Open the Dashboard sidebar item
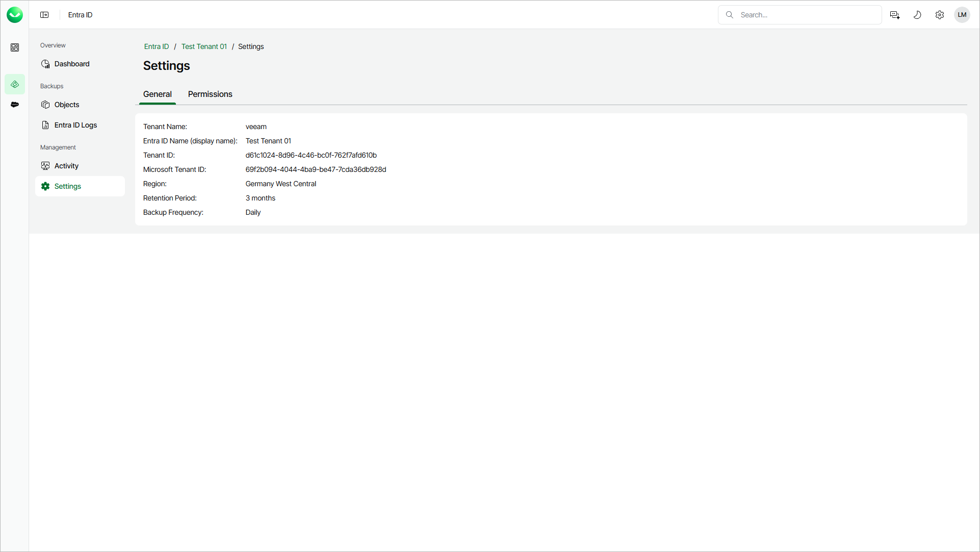The width and height of the screenshot is (980, 552). pos(72,64)
